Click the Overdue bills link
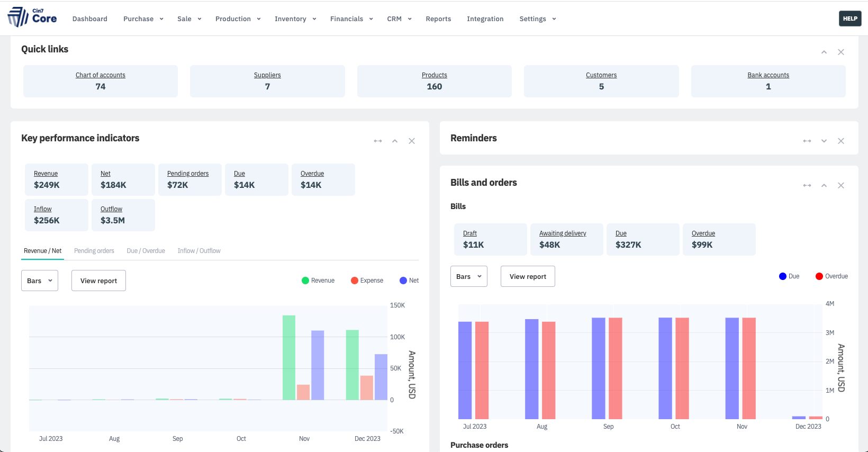 703,233
